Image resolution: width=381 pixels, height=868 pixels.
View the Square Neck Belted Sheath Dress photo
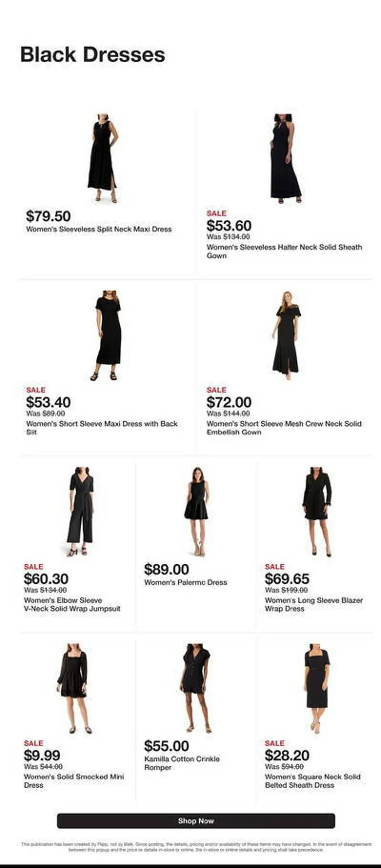[x=317, y=688]
